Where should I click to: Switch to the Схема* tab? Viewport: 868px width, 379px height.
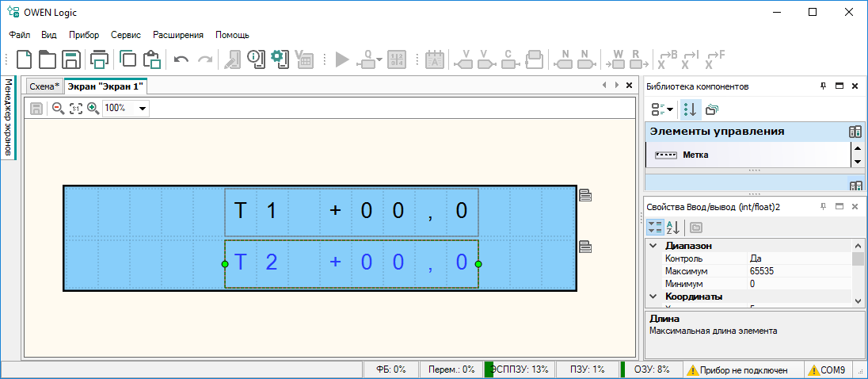(44, 86)
